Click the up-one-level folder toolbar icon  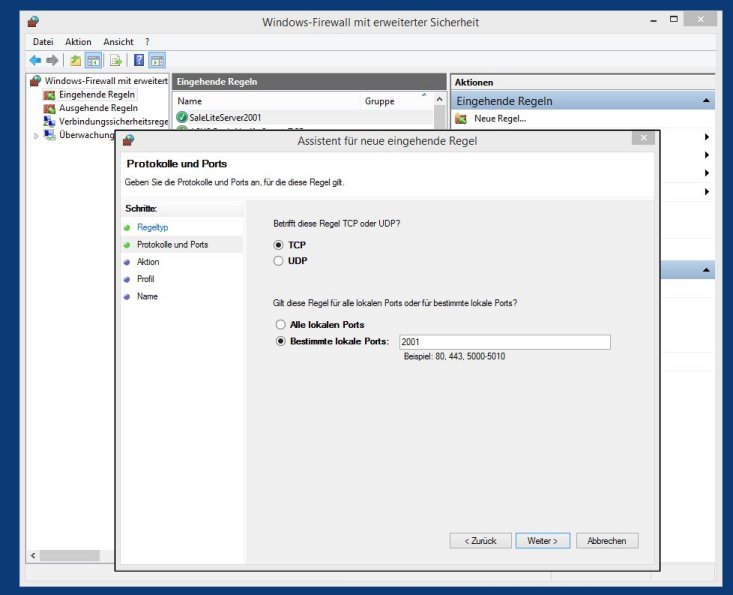click(75, 60)
